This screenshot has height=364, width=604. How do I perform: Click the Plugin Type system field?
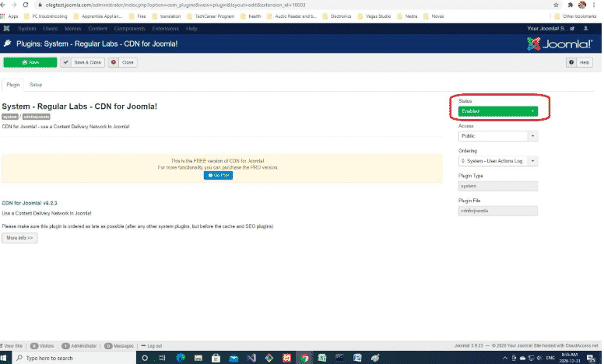click(x=497, y=186)
